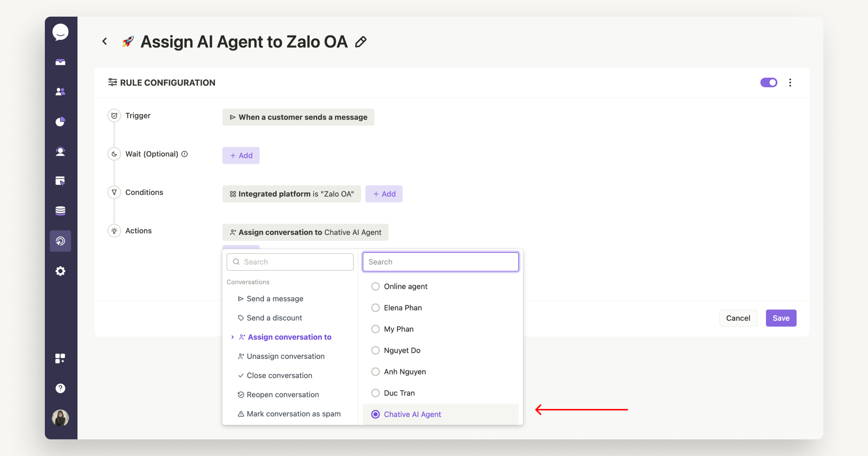Click the Cancel button
Image resolution: width=868 pixels, height=456 pixels.
(x=738, y=318)
